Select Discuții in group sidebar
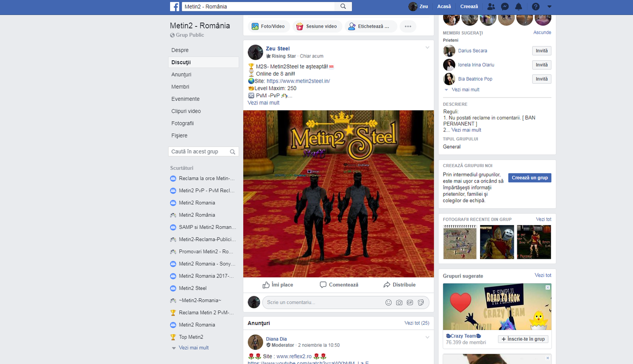This screenshot has width=633, height=364. (x=203, y=62)
